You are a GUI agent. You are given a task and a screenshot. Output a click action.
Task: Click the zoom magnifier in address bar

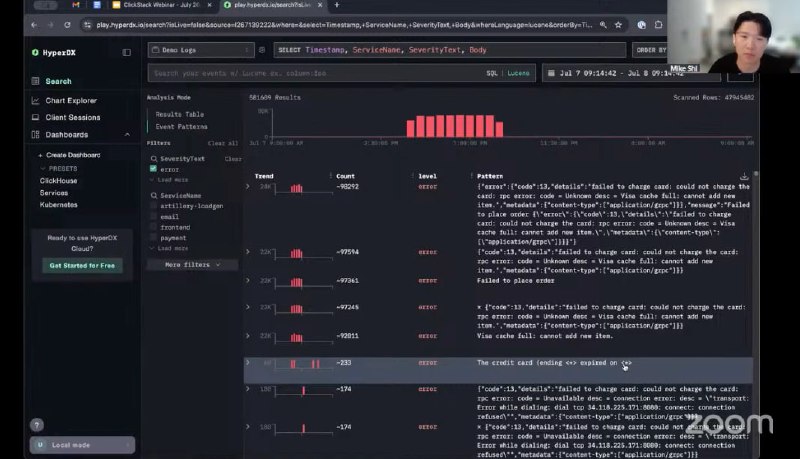pos(603,24)
